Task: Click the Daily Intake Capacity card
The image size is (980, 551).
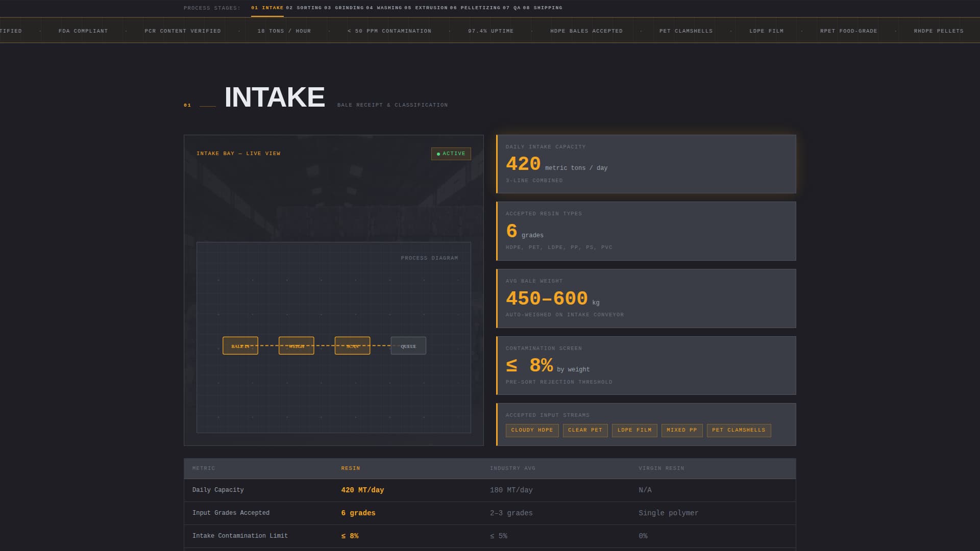Action: (646, 164)
